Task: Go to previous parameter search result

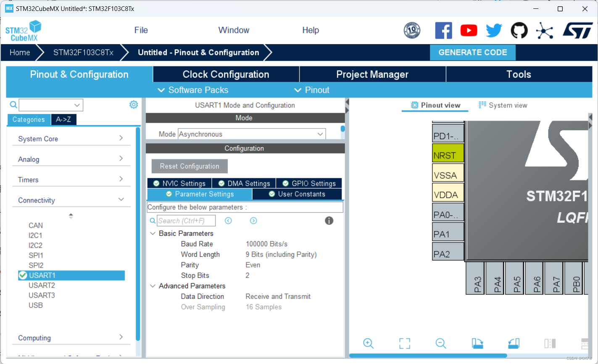Action: click(228, 221)
